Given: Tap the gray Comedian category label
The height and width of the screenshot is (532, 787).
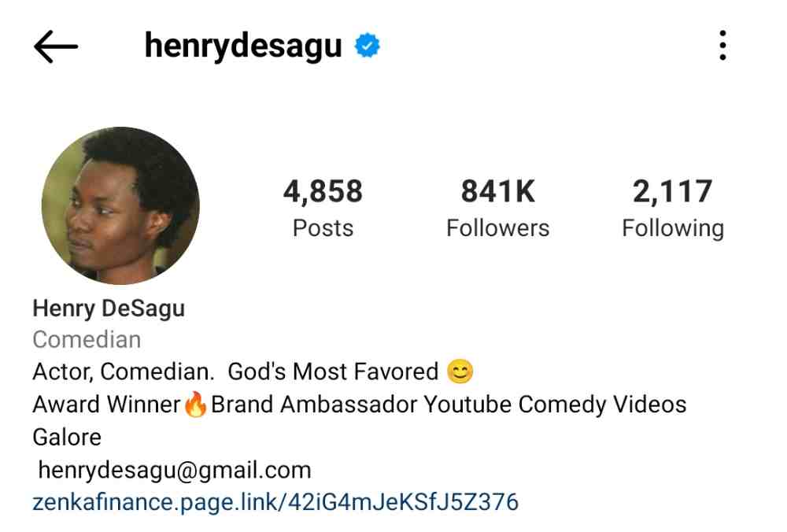Looking at the screenshot, I should pyautogui.click(x=87, y=340).
